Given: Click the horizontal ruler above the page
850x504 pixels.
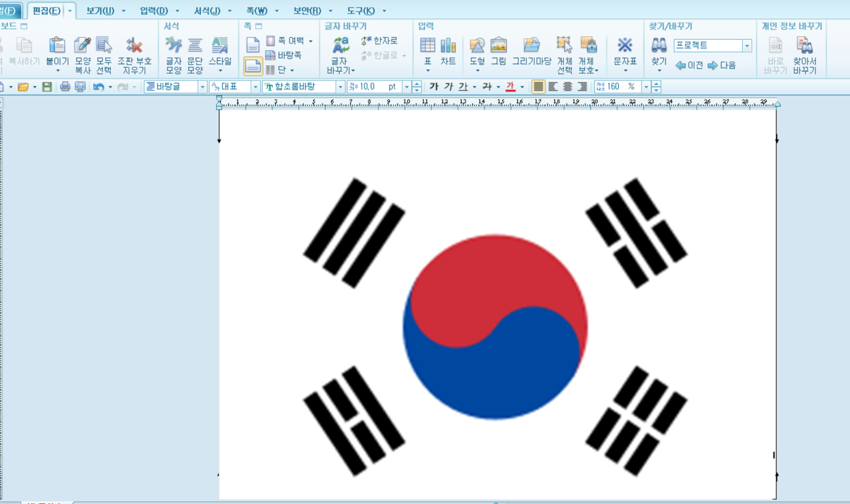Looking at the screenshot, I should coord(498,103).
